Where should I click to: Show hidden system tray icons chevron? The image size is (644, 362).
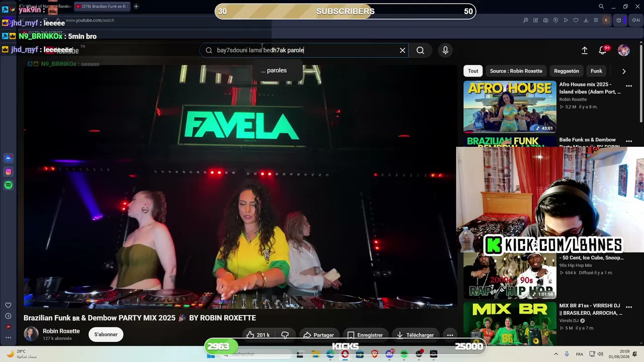[556, 354]
